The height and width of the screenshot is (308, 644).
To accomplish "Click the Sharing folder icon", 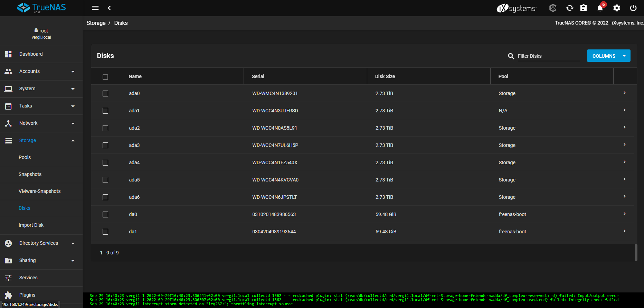I will click(8, 261).
